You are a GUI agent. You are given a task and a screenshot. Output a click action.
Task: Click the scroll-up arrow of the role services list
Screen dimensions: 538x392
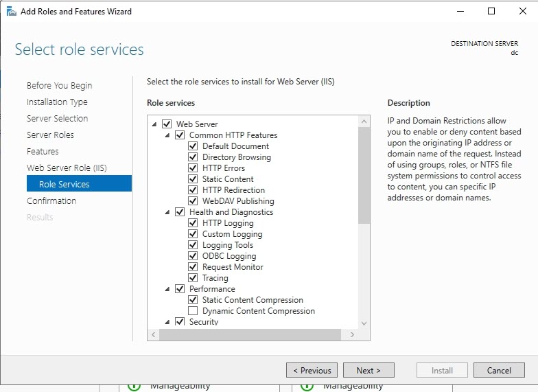point(364,122)
